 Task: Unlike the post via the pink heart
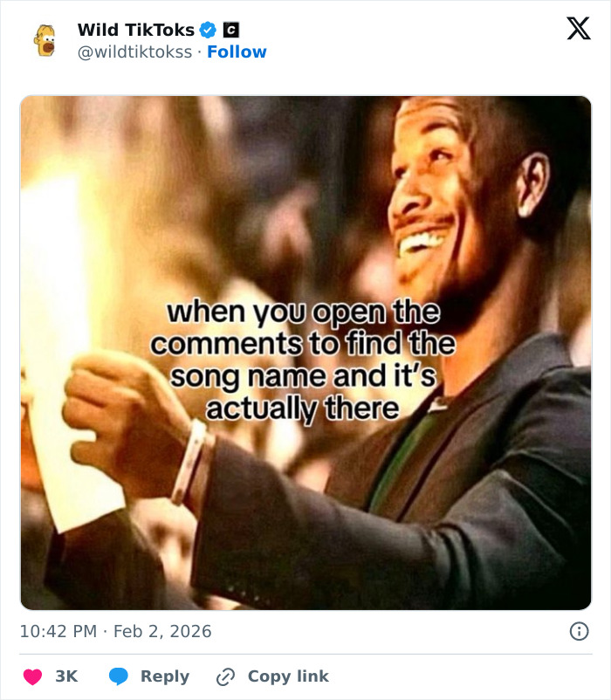click(x=31, y=676)
